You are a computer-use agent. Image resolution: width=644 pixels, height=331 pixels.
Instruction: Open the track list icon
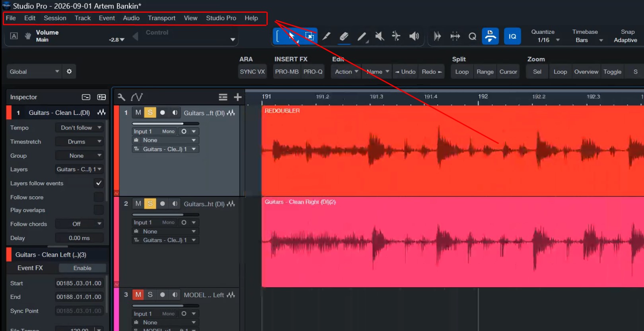tap(223, 97)
